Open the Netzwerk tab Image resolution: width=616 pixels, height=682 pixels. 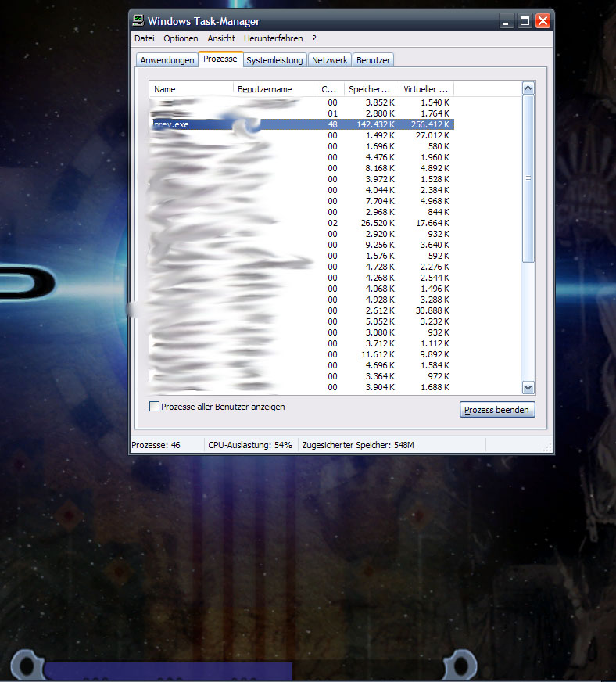(x=330, y=60)
